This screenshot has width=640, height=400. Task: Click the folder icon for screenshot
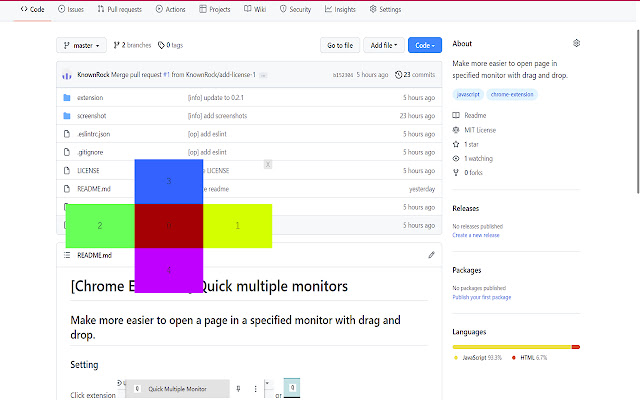click(67, 116)
